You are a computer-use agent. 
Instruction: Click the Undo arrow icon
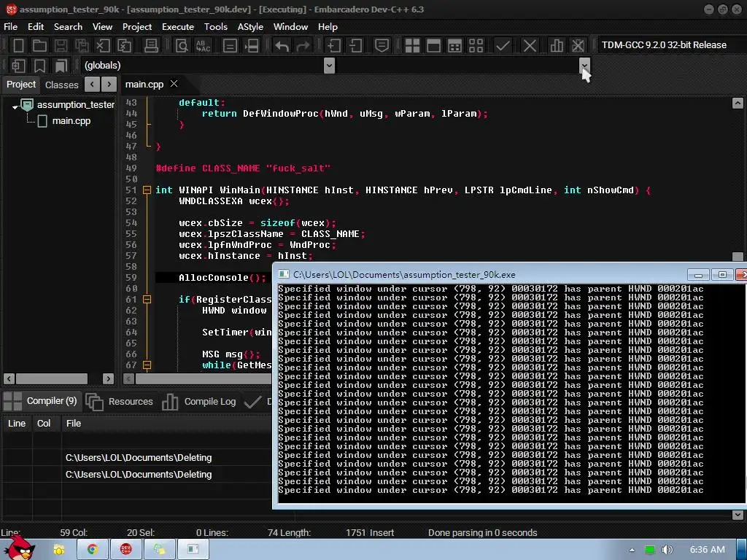point(282,45)
